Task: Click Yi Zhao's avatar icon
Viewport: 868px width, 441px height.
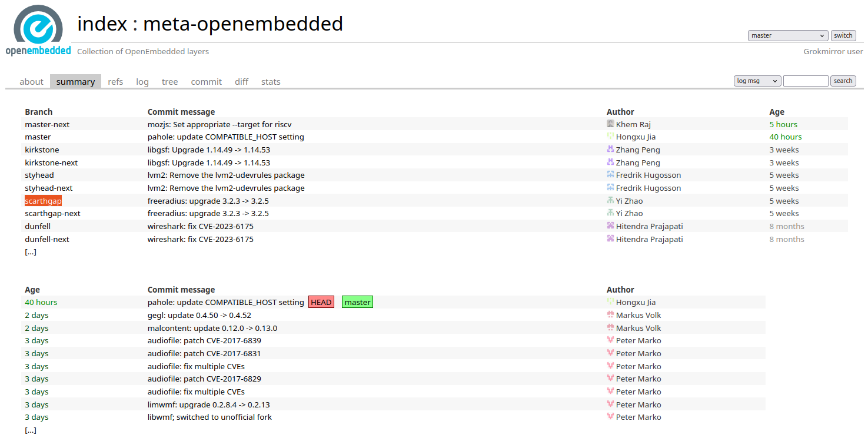Action: point(610,200)
